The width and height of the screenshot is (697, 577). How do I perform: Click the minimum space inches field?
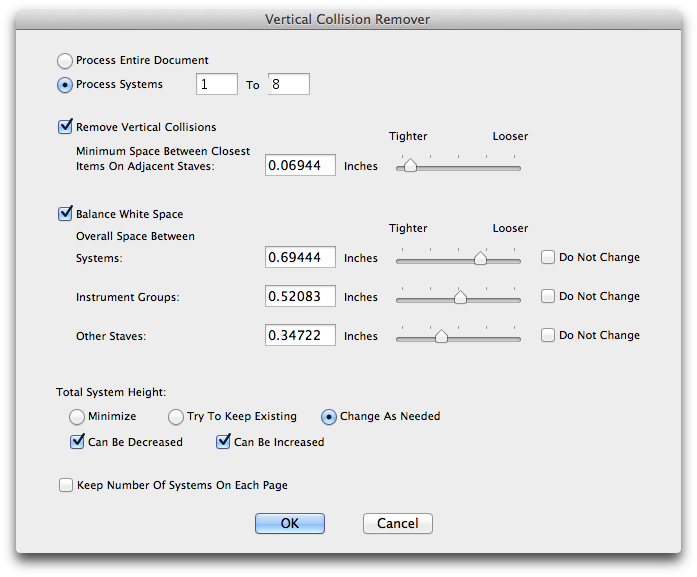pos(300,165)
